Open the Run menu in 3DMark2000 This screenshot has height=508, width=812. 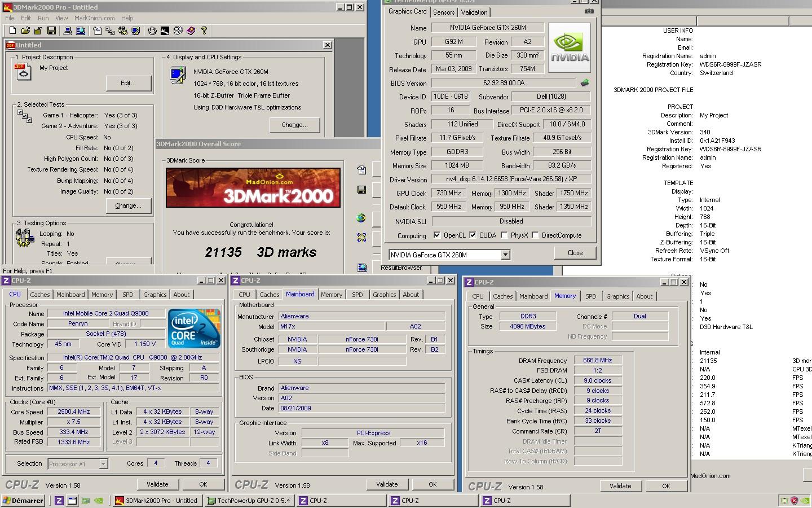(x=43, y=18)
